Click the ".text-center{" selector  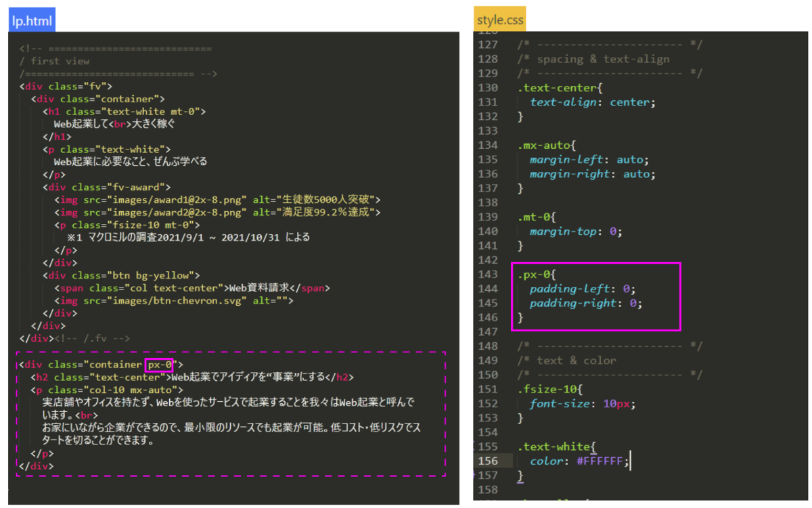click(559, 88)
